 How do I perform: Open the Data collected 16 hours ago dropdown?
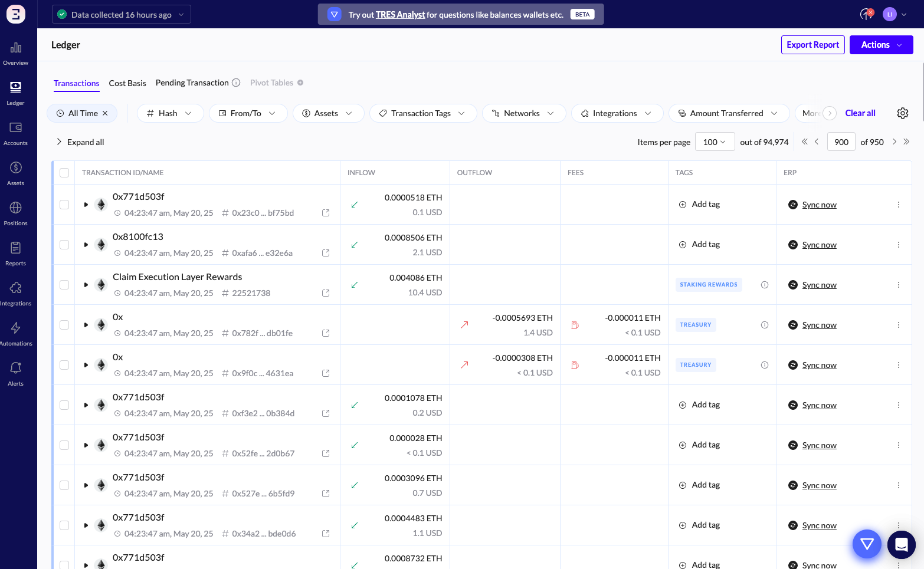(x=122, y=14)
